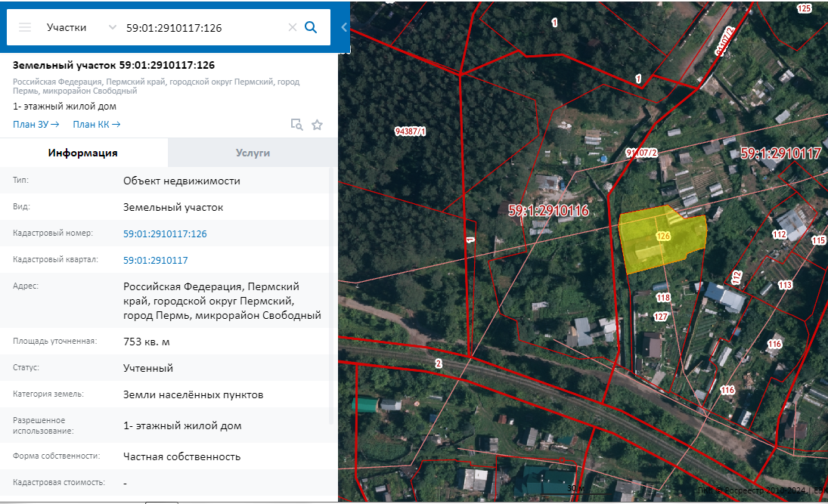Select the Земельный участок type value
Viewport: 828px width, 504px height.
pos(173,207)
